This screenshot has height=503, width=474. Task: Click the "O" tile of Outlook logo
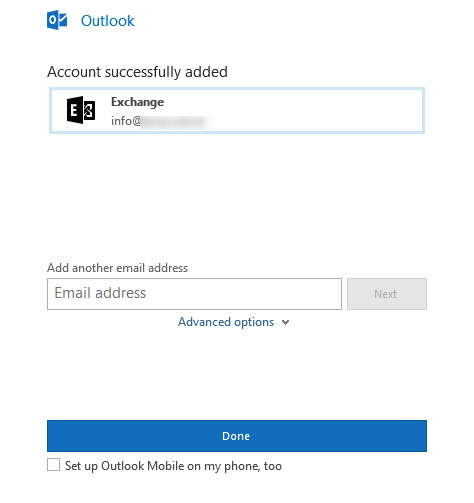point(52,20)
